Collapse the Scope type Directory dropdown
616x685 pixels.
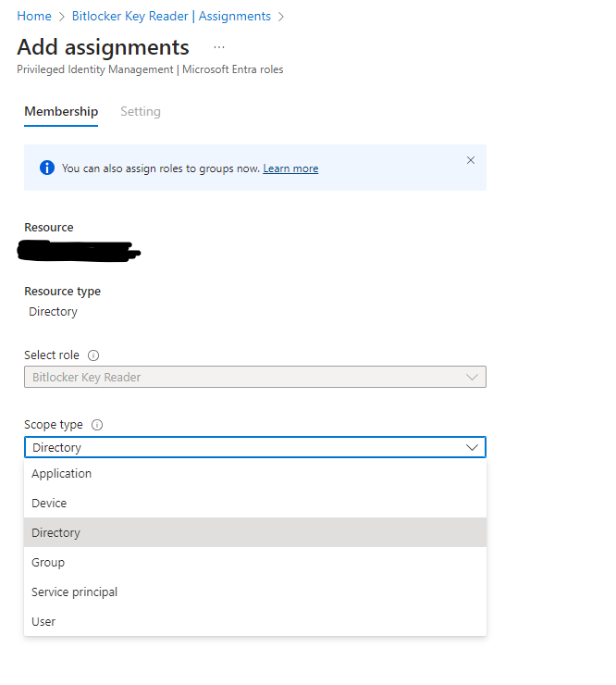tap(255, 447)
